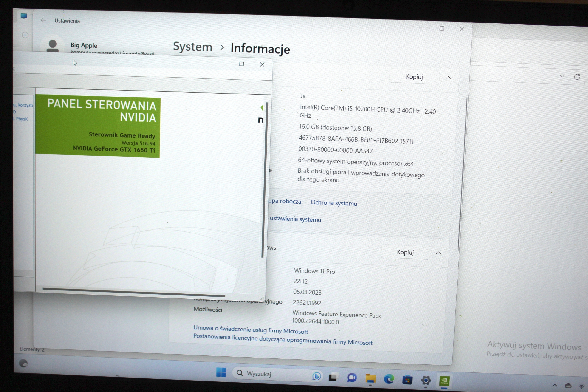
Task: Maximize the NVIDIA Control Panel window
Action: click(241, 64)
